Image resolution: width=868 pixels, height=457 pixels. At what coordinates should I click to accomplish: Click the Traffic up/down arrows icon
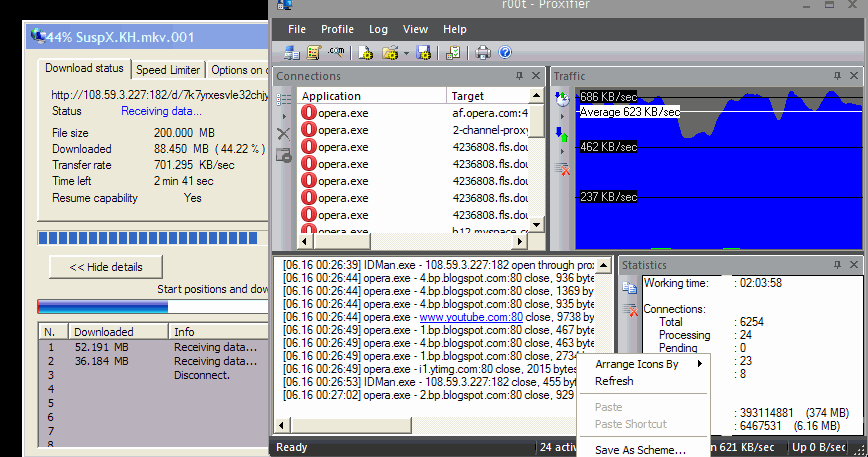click(562, 134)
